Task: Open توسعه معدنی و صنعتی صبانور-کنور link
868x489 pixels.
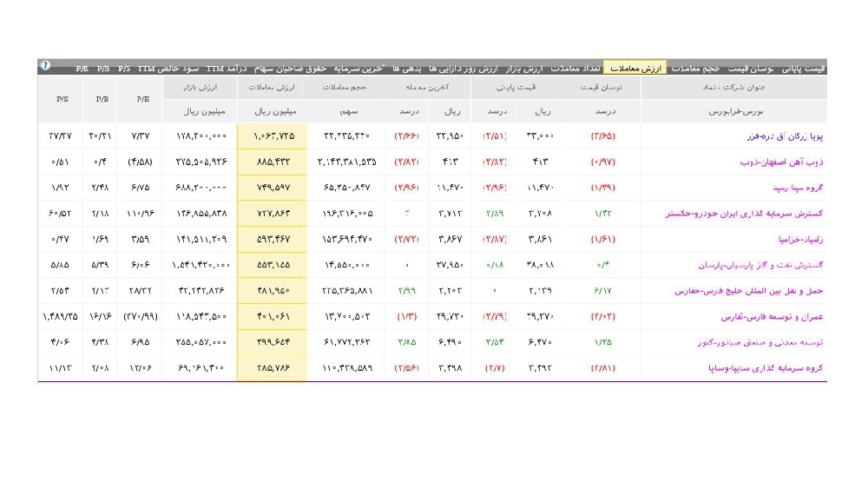Action: click(760, 342)
